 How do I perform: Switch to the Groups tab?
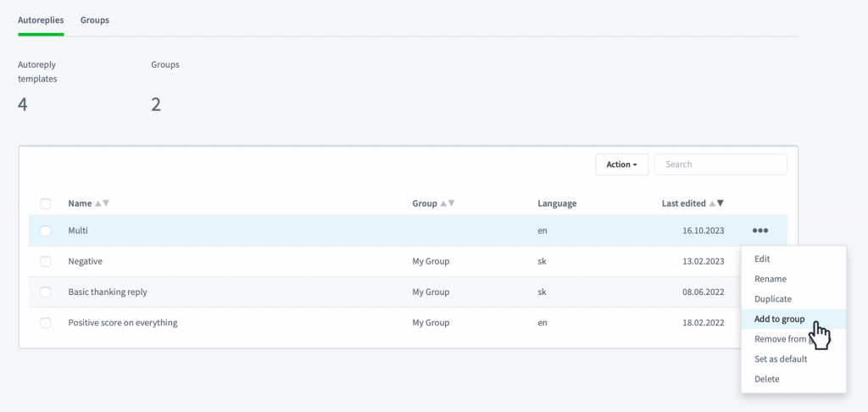tap(95, 20)
